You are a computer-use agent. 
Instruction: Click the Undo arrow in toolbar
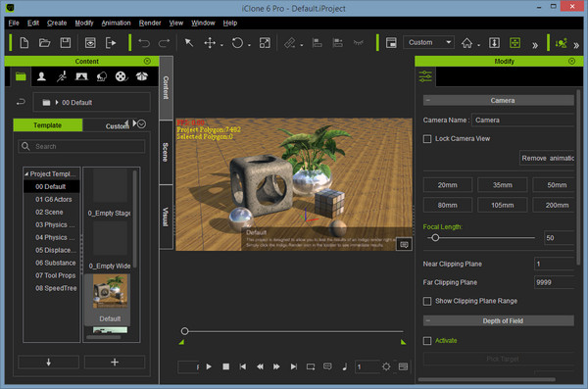click(x=144, y=43)
